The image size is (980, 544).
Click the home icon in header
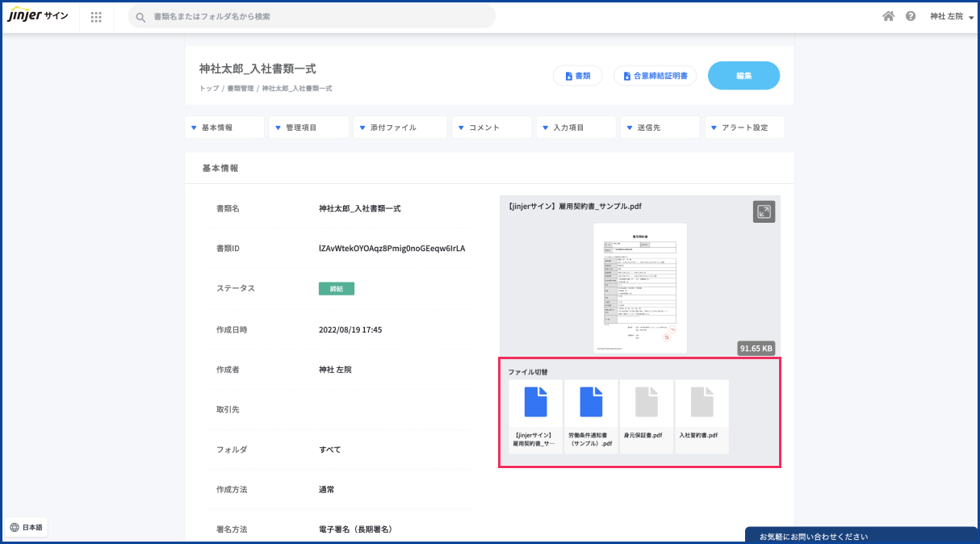(x=888, y=16)
